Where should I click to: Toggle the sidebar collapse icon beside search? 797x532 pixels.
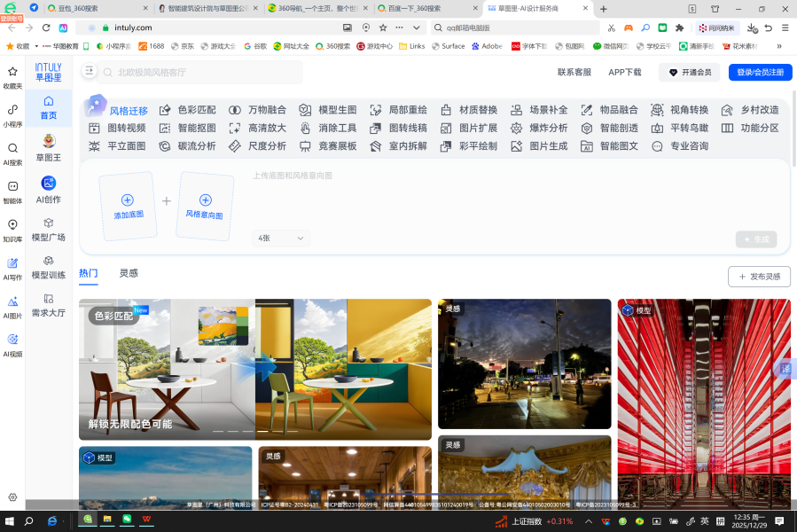pyautogui.click(x=90, y=72)
